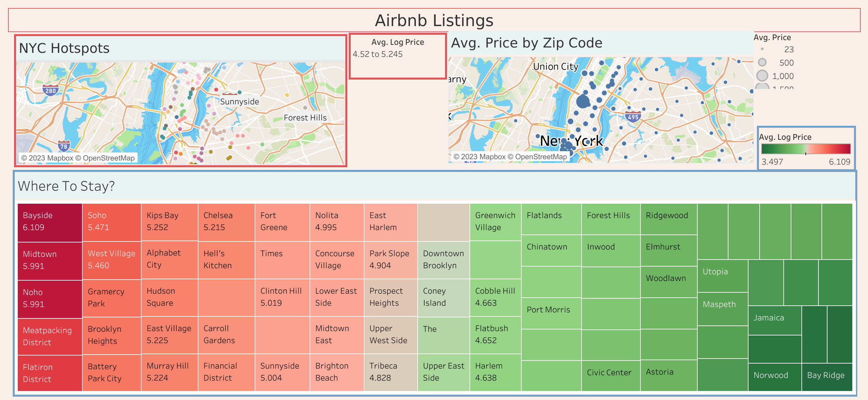Click the 23 smallest legend dot
This screenshot has height=400, width=868.
pyautogui.click(x=762, y=49)
